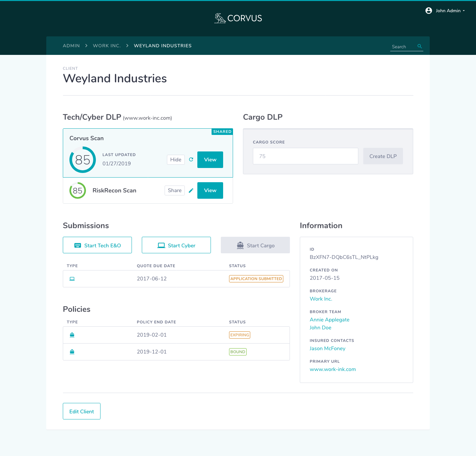Click the ship icon on Start Cargo
This screenshot has height=456, width=476.
point(240,245)
